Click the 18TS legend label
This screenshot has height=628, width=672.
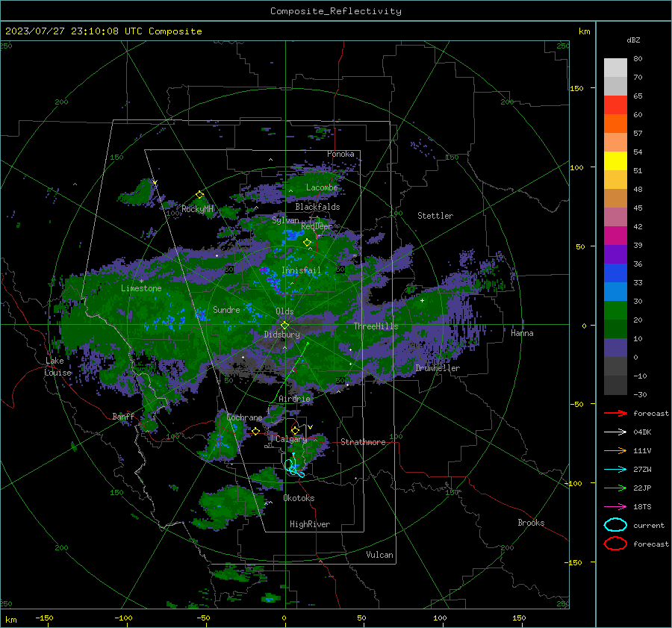tap(642, 507)
